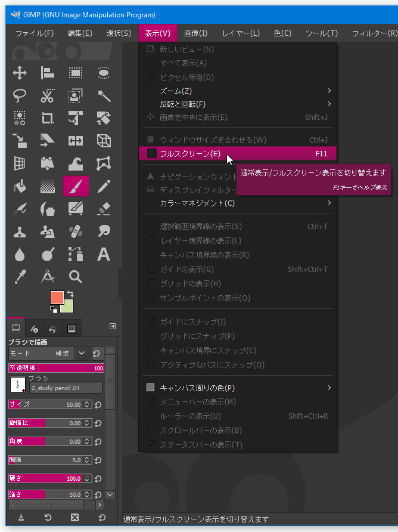Click the brush name field Z_study pencil 2H
Screen dimensions: 398x532
point(66,388)
